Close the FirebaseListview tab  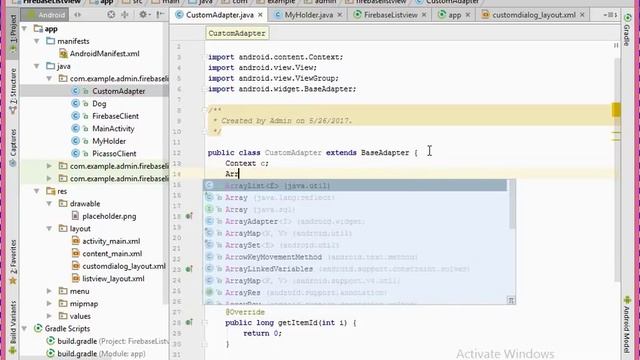[x=424, y=15]
